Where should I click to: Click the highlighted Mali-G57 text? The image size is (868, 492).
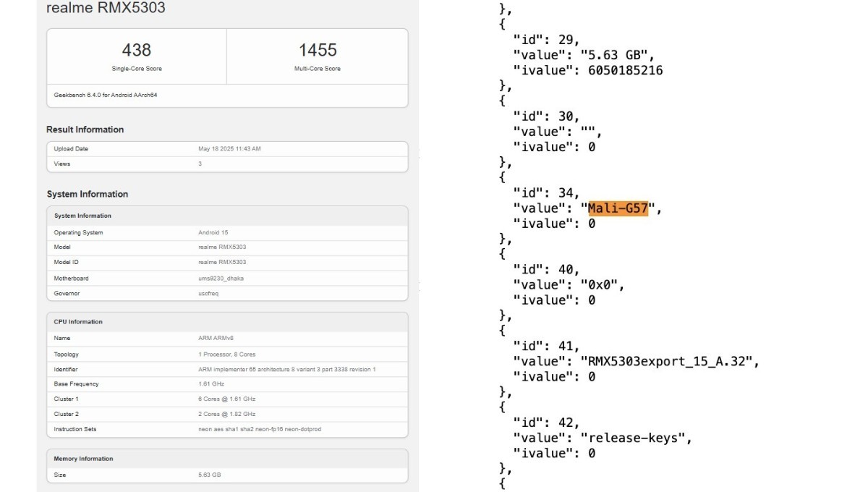[x=618, y=208]
